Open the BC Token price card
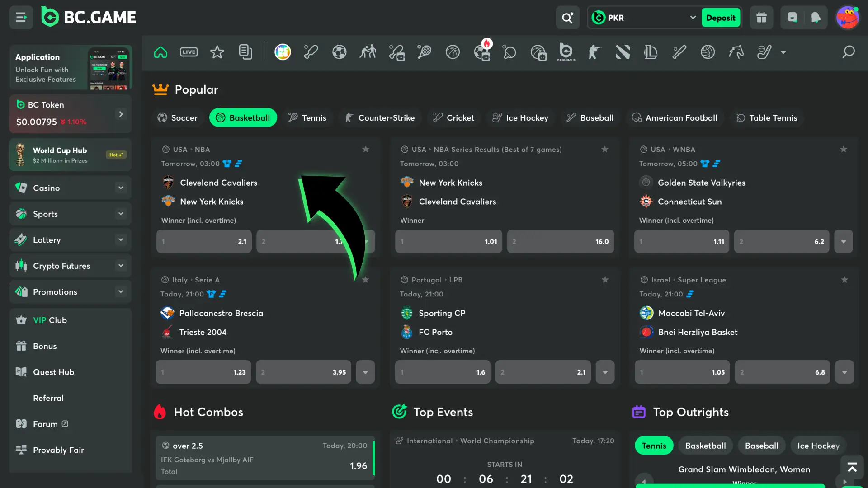868x488 pixels. click(71, 114)
